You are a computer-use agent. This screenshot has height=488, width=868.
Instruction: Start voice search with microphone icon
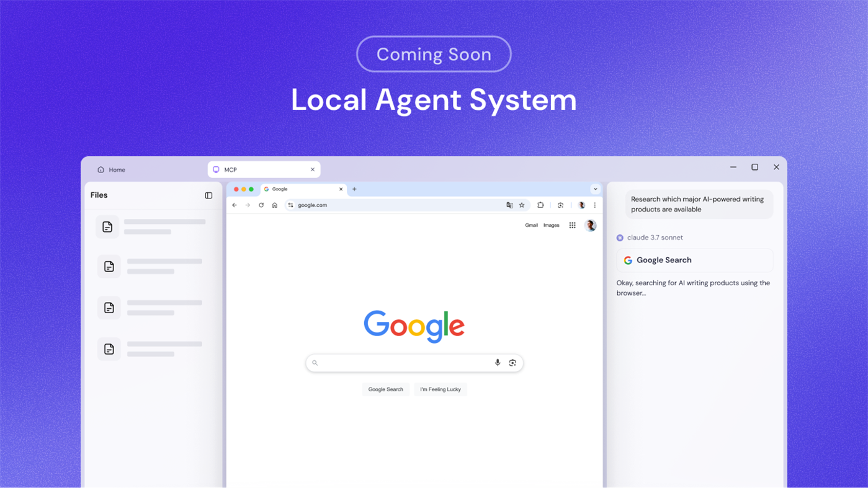tap(498, 363)
